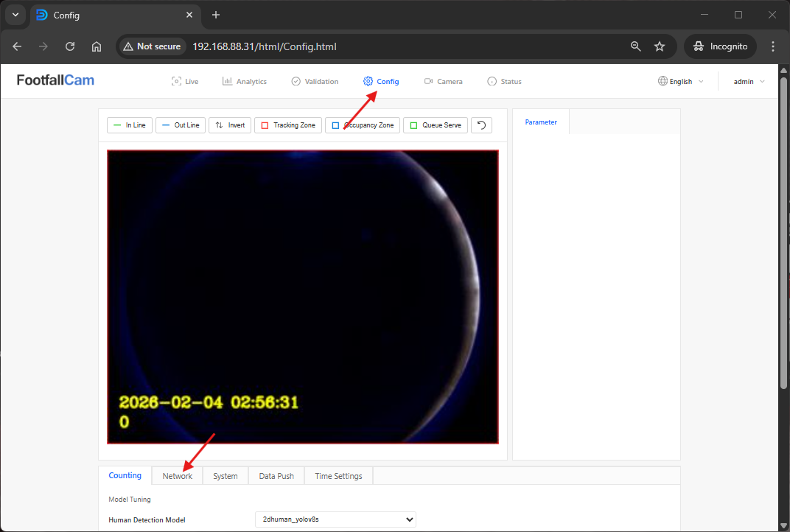790x532 pixels.
Task: Activate the Tracking Zone tool
Action: [x=288, y=125]
